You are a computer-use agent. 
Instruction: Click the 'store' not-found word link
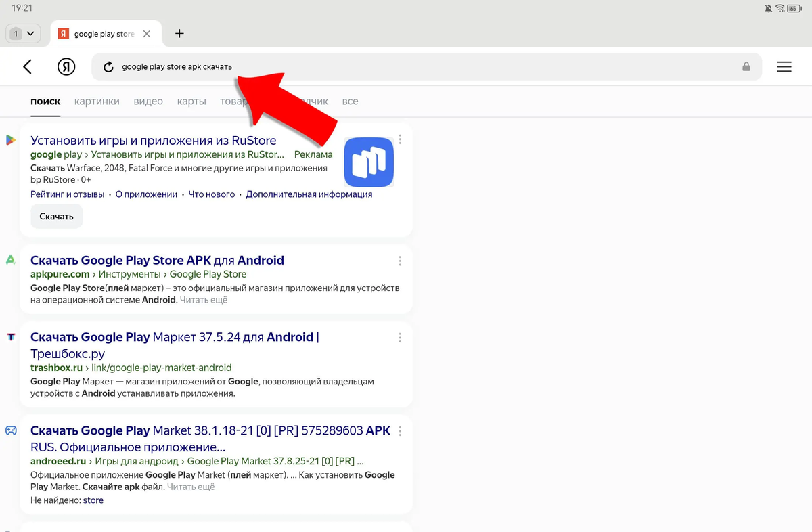click(x=93, y=500)
